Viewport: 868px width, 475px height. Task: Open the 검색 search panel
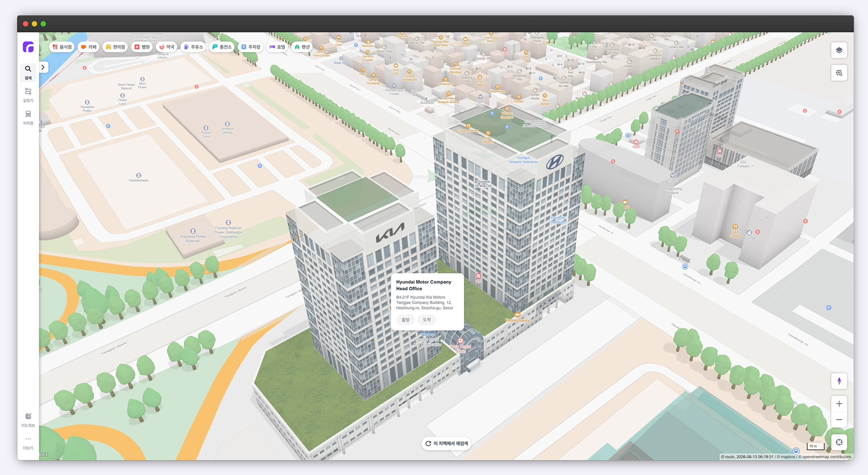click(x=28, y=72)
